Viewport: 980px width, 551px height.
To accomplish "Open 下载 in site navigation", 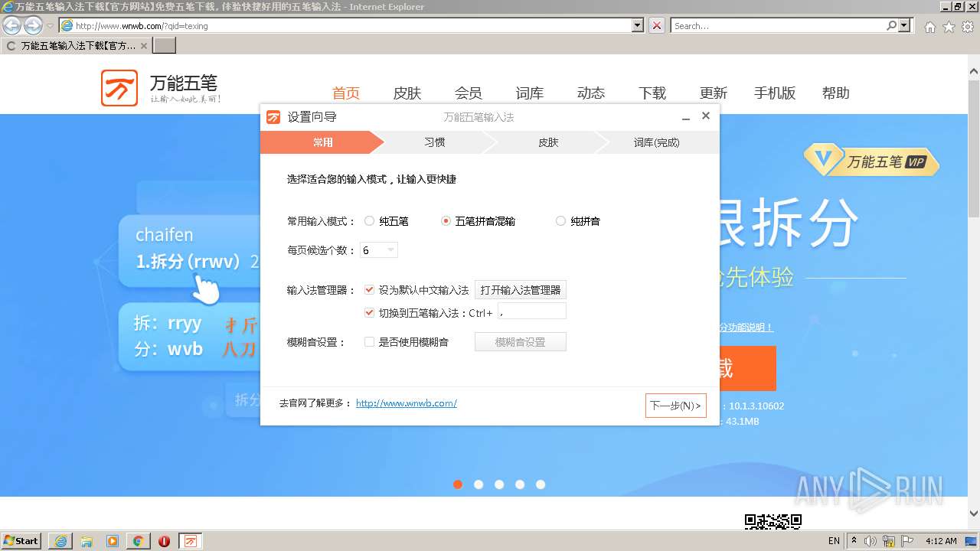I will 652,93.
